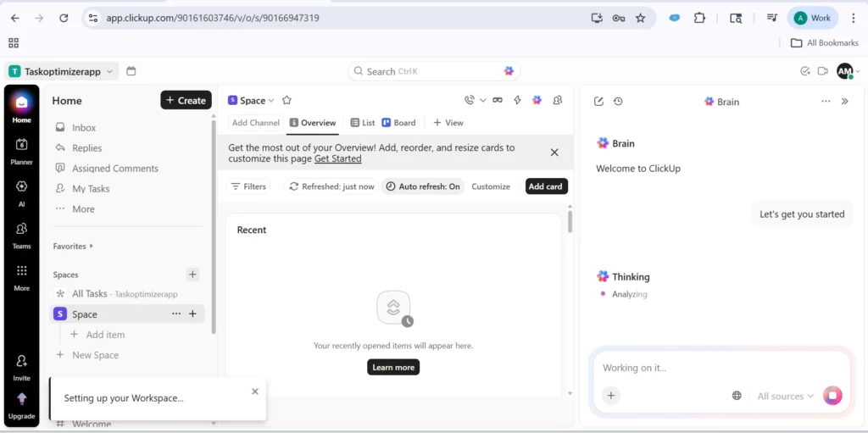Open the calendar icon beside workspace name

[x=131, y=71]
